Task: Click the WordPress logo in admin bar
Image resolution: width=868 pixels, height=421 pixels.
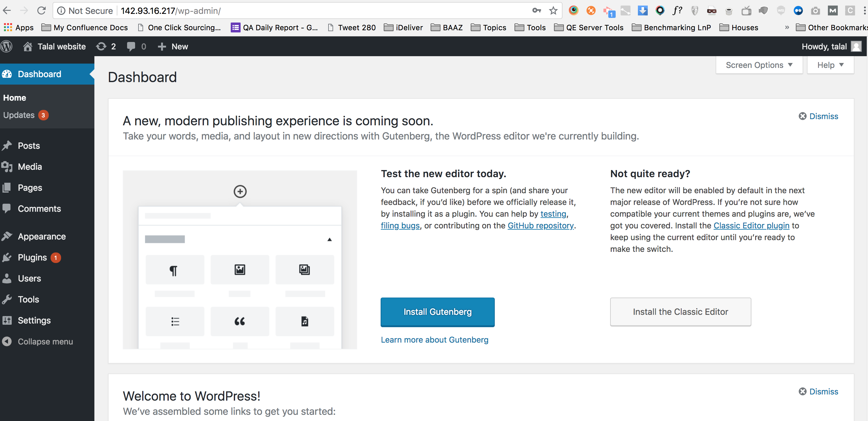Action: point(6,46)
